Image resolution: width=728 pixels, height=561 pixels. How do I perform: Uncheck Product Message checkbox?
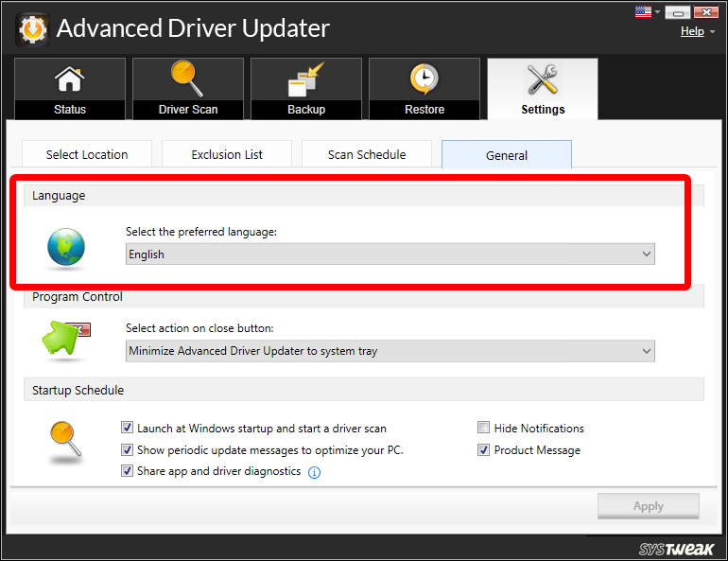(x=483, y=449)
